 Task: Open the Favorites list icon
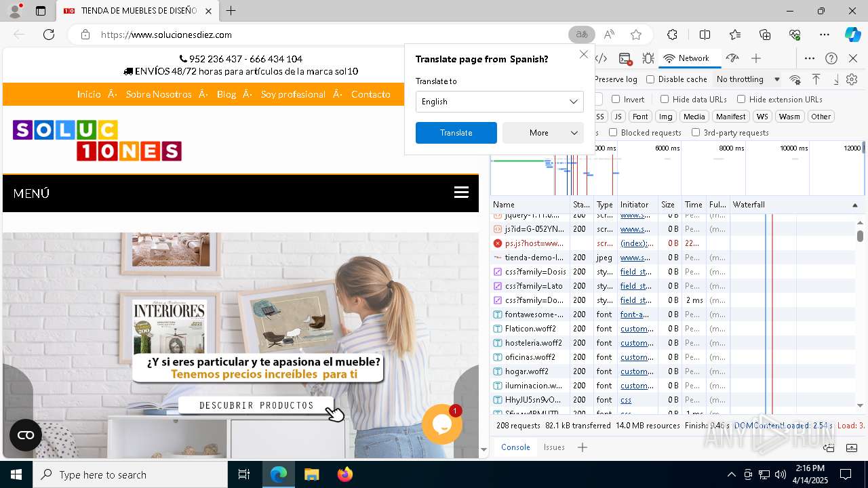735,35
